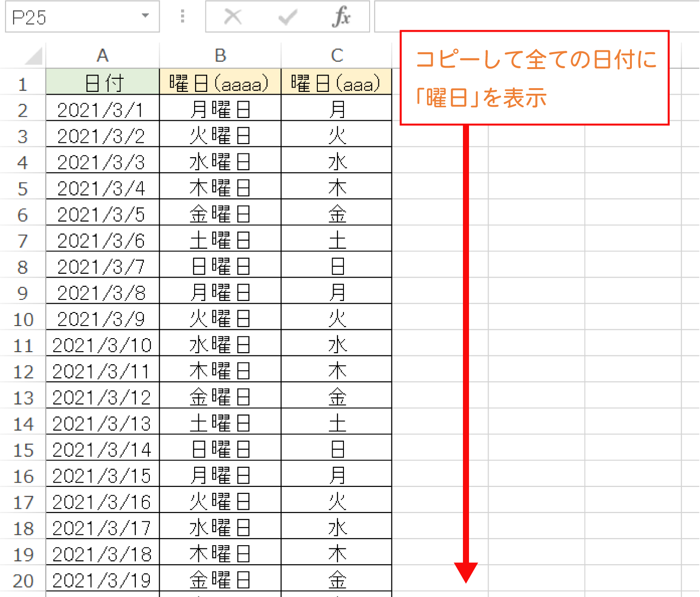Image resolution: width=700 pixels, height=597 pixels.
Task: Open the Name Box dropdown arrow
Action: point(146,16)
